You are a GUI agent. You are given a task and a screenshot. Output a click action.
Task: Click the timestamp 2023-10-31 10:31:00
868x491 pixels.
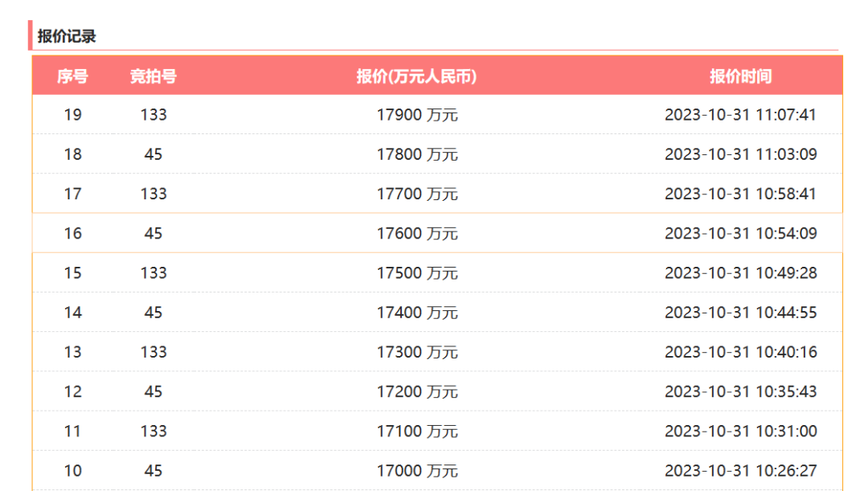[x=740, y=431]
